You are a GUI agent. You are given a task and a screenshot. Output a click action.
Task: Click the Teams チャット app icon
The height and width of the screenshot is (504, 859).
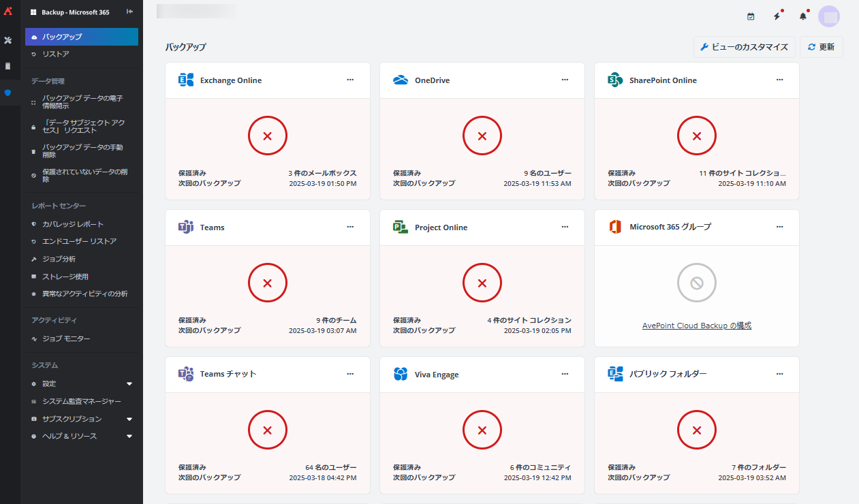coord(186,374)
